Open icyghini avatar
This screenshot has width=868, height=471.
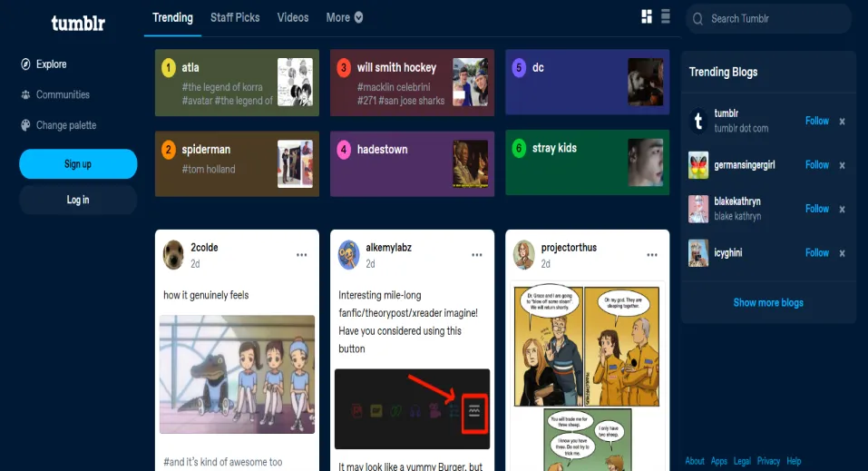point(698,252)
